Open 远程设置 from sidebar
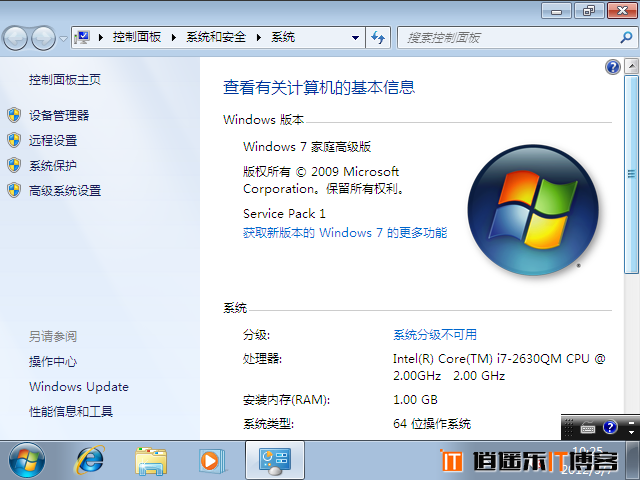Screen dimensions: 640x480 (53, 140)
